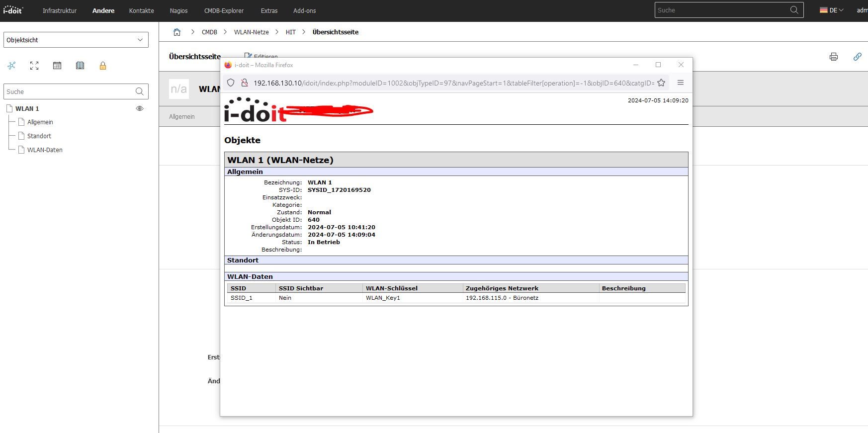868x433 pixels.
Task: Click the yellow lock icon in sidebar
Action: click(x=103, y=66)
